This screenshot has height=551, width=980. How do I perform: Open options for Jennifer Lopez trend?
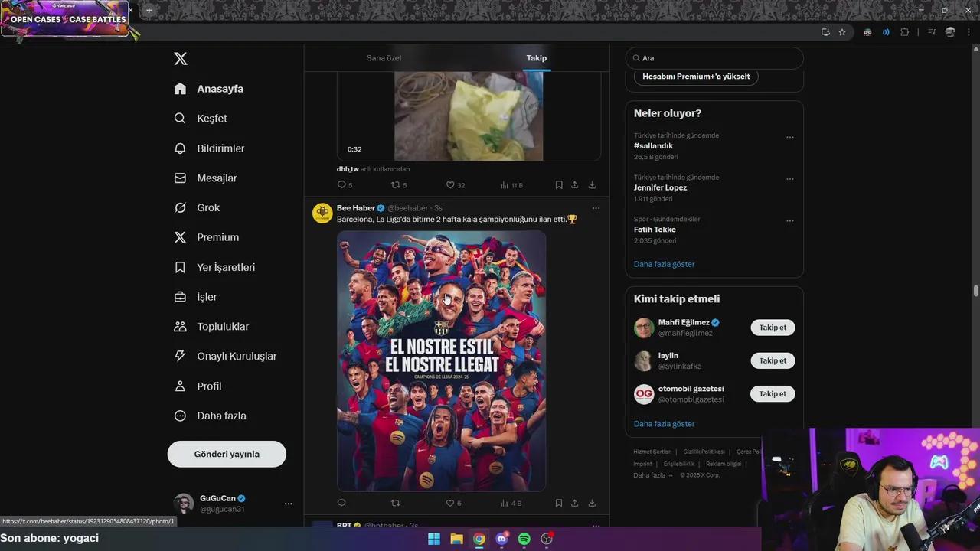click(790, 179)
